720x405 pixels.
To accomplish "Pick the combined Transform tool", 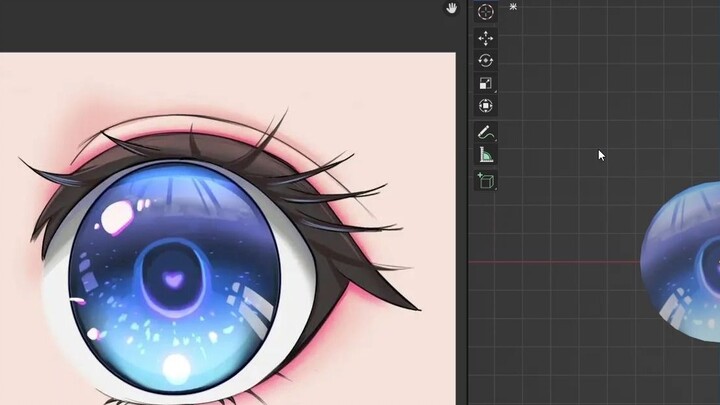I will coord(485,106).
